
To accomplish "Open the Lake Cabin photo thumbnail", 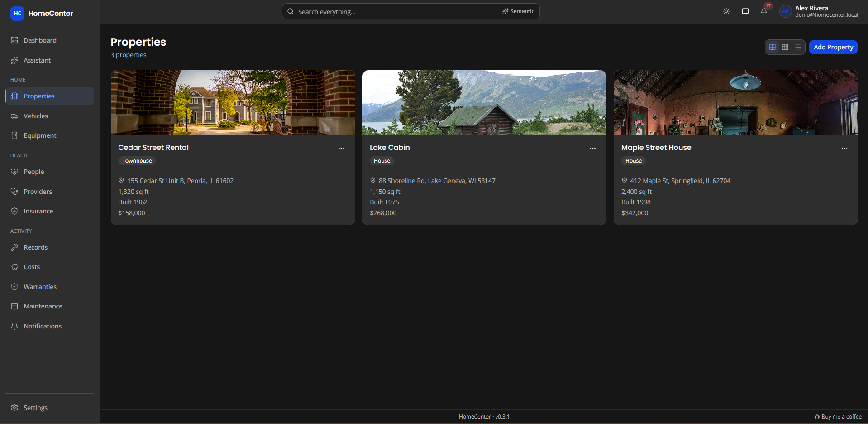I will click(x=484, y=102).
